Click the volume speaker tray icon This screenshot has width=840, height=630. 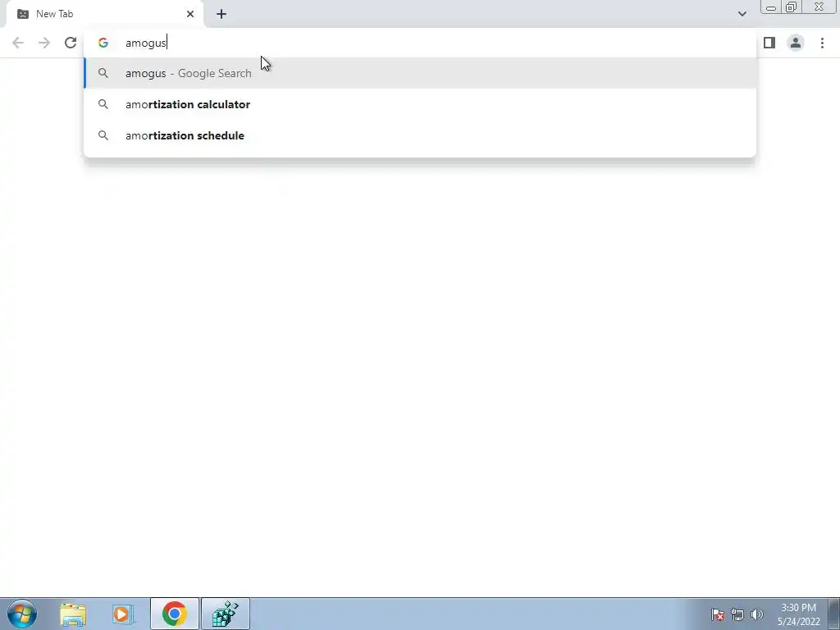(x=757, y=614)
